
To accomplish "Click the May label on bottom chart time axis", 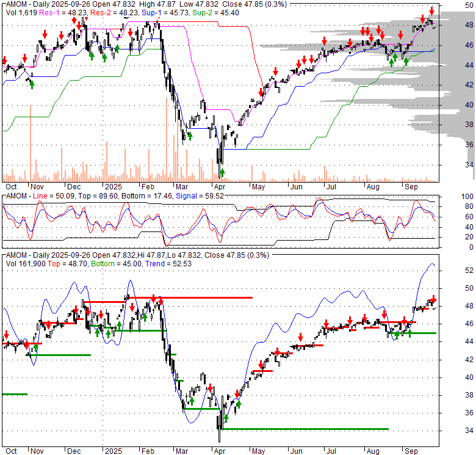I will pos(258,451).
